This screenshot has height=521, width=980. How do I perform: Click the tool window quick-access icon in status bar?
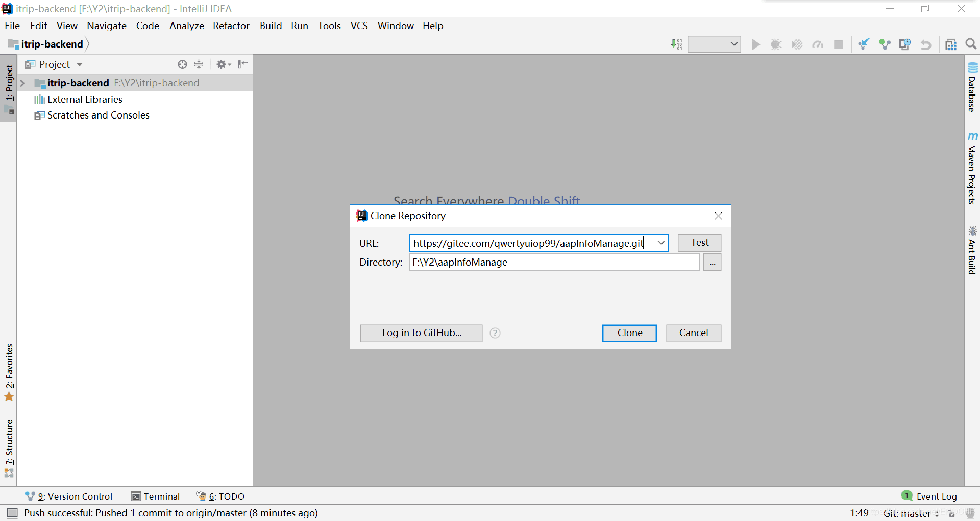pyautogui.click(x=12, y=513)
